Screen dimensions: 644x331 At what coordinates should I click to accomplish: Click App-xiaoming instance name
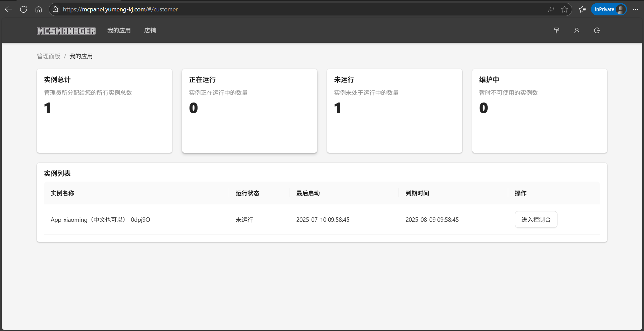[x=100, y=220]
